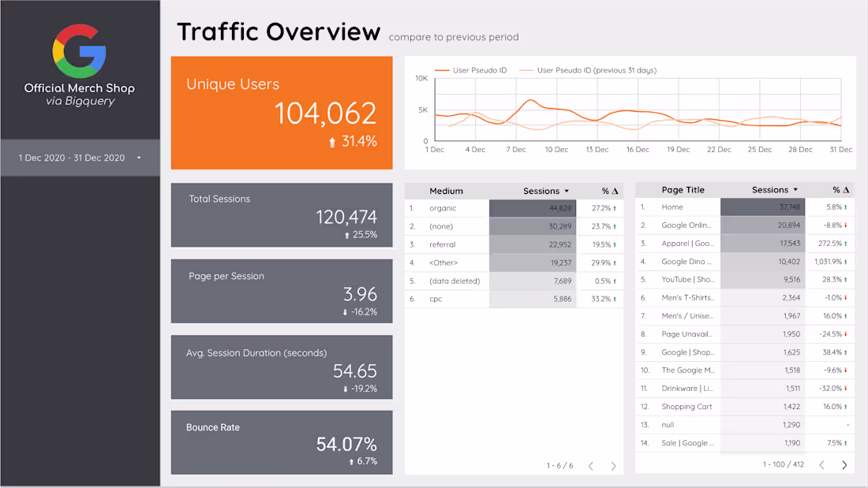This screenshot has height=488, width=868.
Task: Click the Bounce Rate scorecard
Action: (282, 442)
